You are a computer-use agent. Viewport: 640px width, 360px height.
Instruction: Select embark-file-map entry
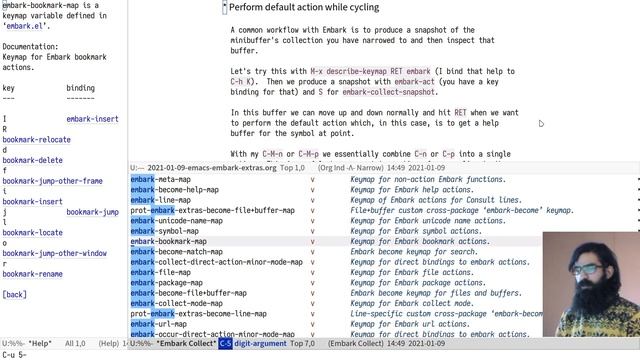[160, 272]
